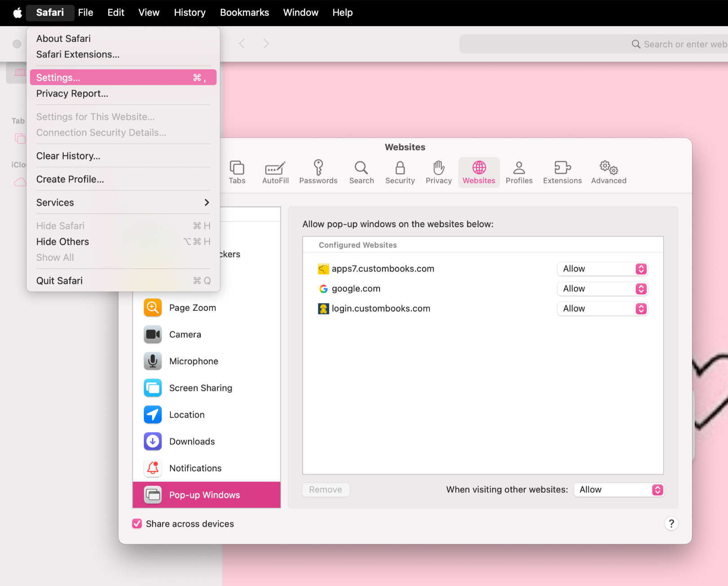Select Hide Others menu item
Screen dimensions: 728x586
point(123,242)
